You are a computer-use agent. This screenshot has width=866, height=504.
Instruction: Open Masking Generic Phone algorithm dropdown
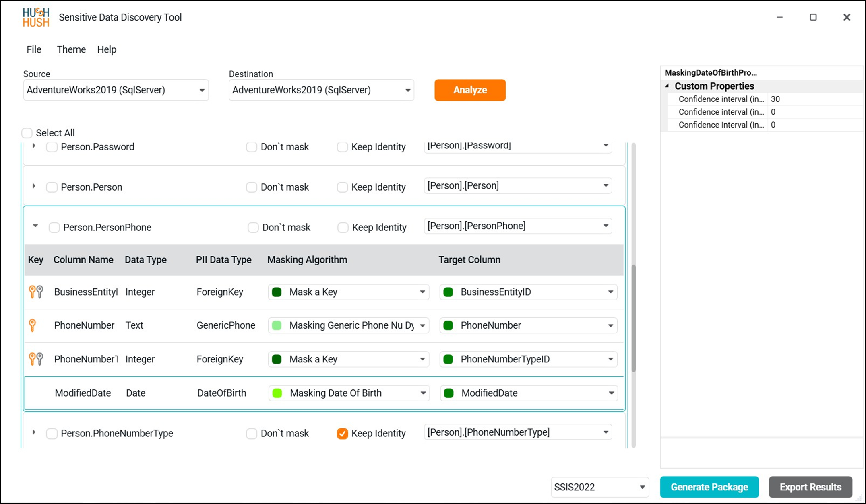[x=348, y=325]
